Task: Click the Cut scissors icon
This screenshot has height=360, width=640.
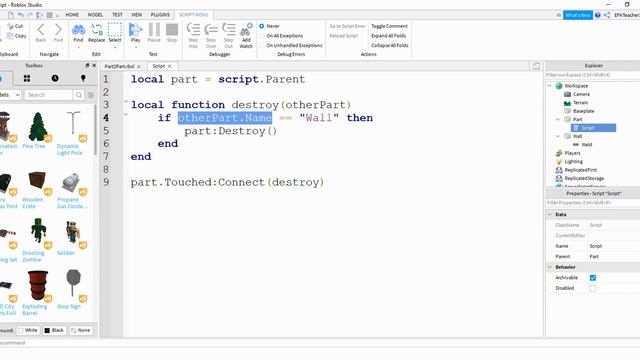Action: tap(10, 26)
